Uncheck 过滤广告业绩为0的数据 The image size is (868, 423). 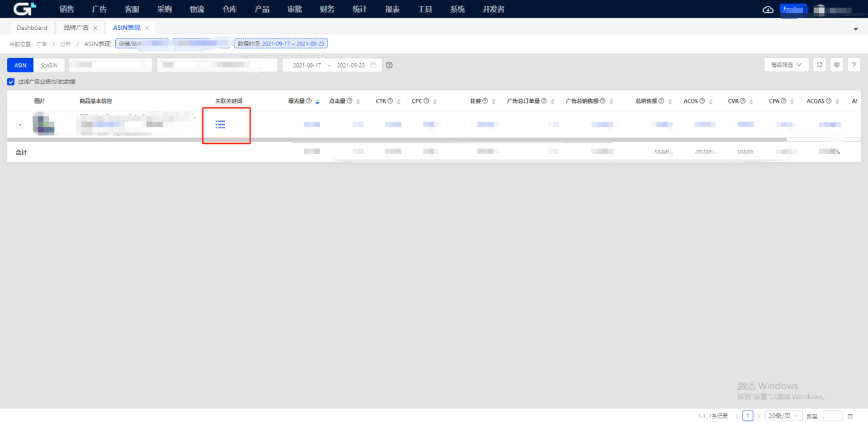click(10, 81)
